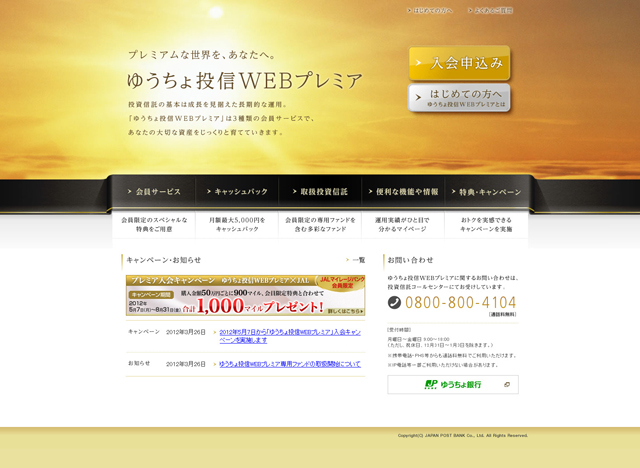This screenshot has height=468, width=640.
Task: Click the JALマイレージバンク会員限定 badge
Action: (x=342, y=283)
